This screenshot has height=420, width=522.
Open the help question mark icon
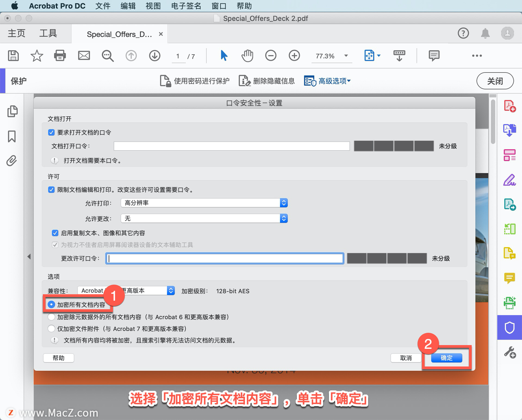tap(463, 33)
